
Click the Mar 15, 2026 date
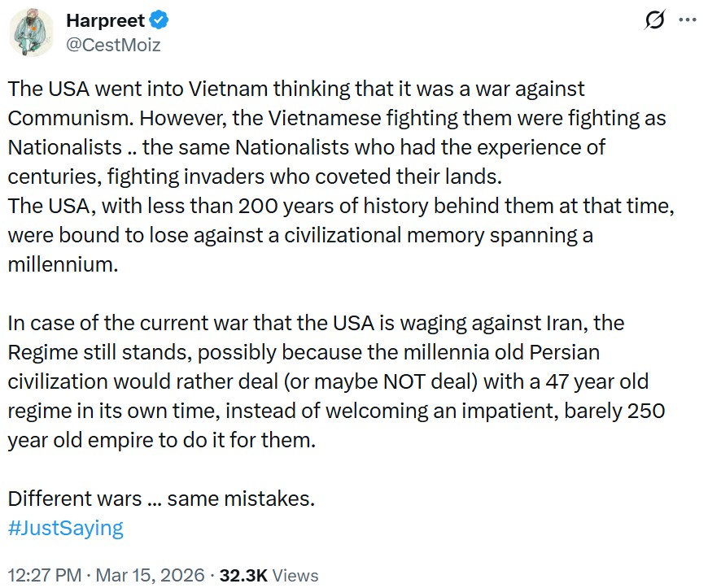[151, 575]
